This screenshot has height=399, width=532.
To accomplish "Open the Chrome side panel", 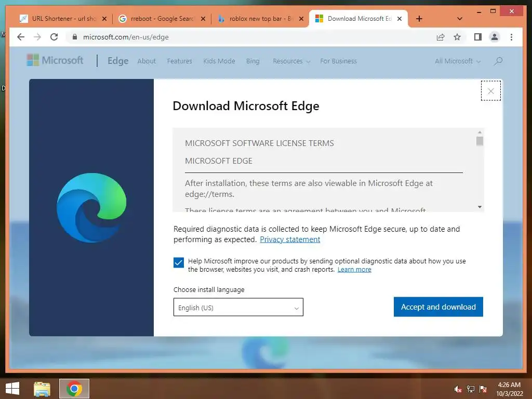I will point(478,37).
